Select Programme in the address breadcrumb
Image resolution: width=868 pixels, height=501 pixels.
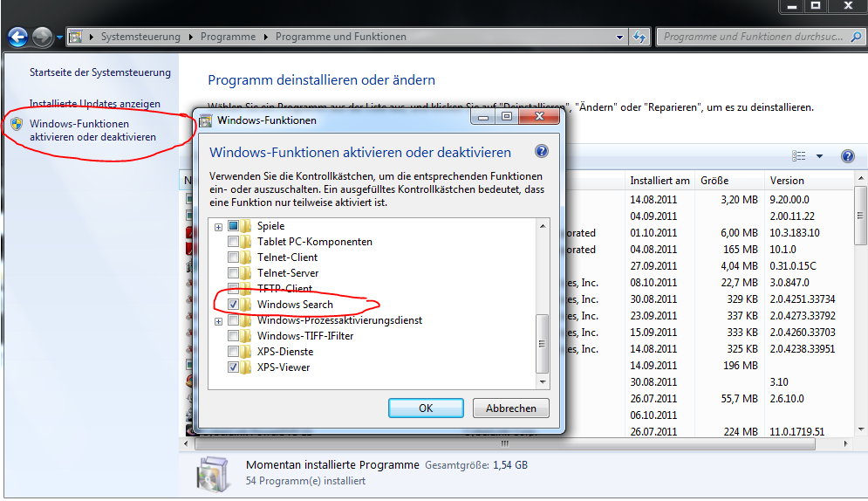pos(228,37)
